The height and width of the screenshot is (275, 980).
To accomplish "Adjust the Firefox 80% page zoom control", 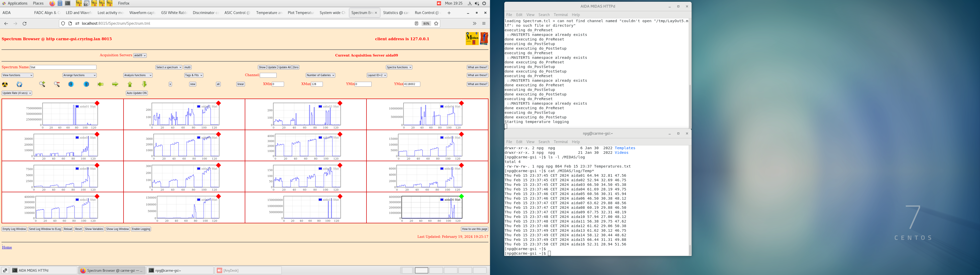I will (426, 23).
